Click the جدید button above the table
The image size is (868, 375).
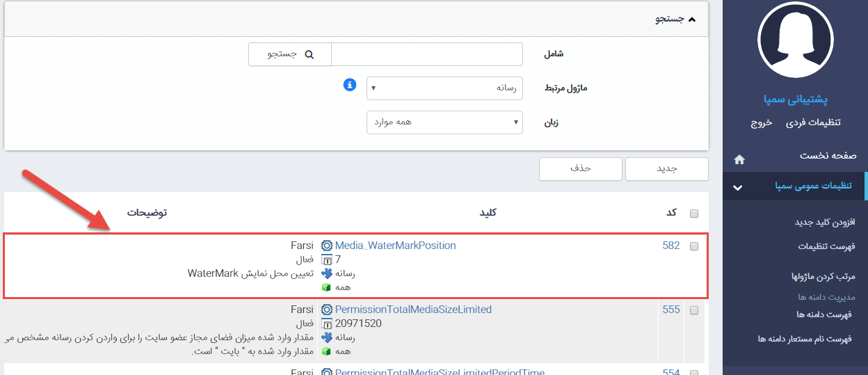[x=667, y=169]
